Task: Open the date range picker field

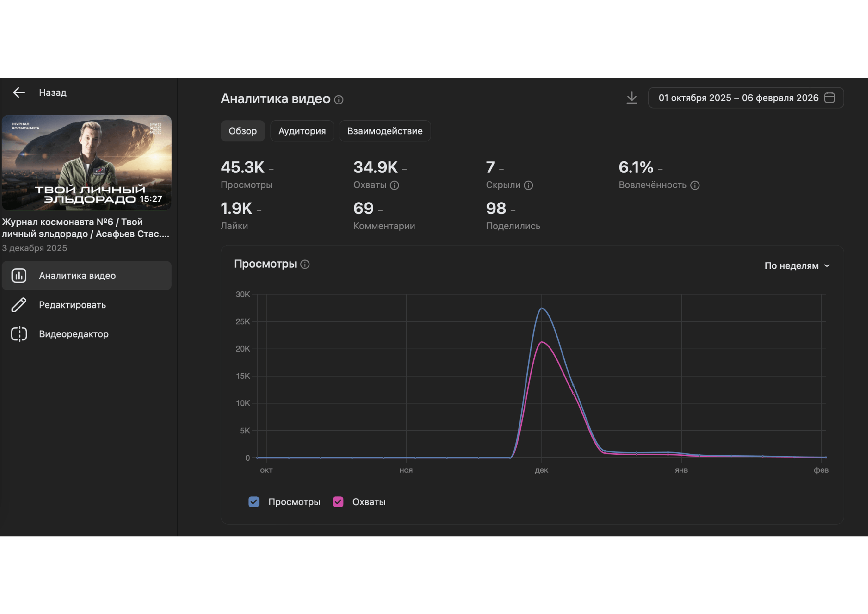Action: click(738, 98)
